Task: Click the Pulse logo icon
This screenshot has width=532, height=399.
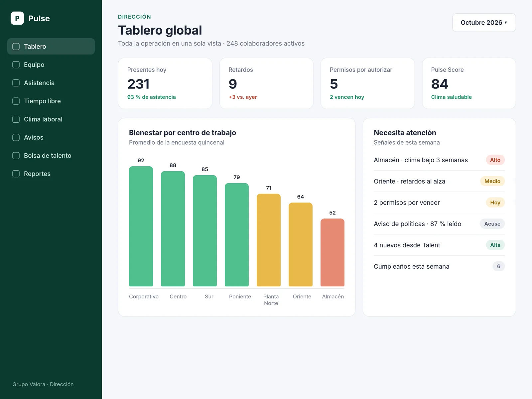Action: tap(17, 18)
